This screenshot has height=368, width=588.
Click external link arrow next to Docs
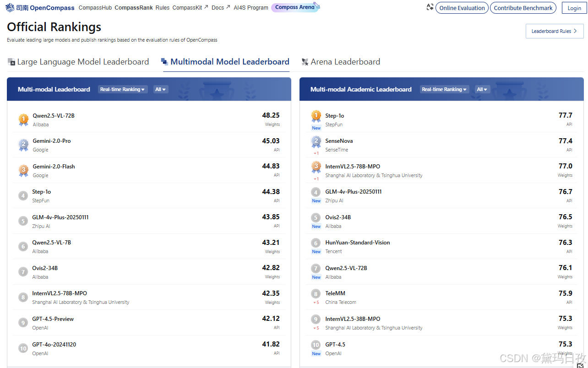228,7
